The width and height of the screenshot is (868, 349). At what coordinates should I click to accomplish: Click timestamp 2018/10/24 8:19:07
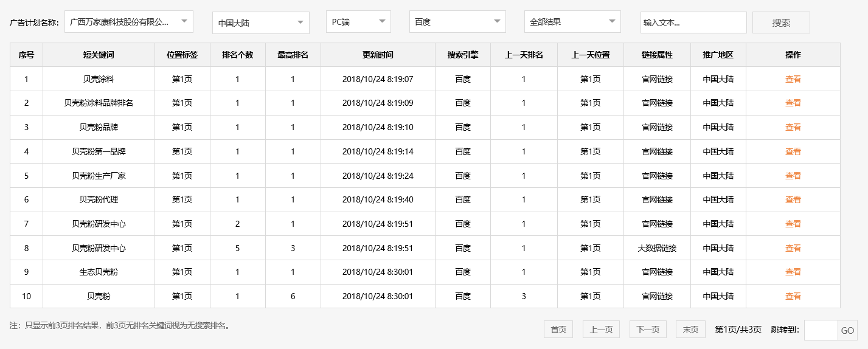tap(378, 79)
